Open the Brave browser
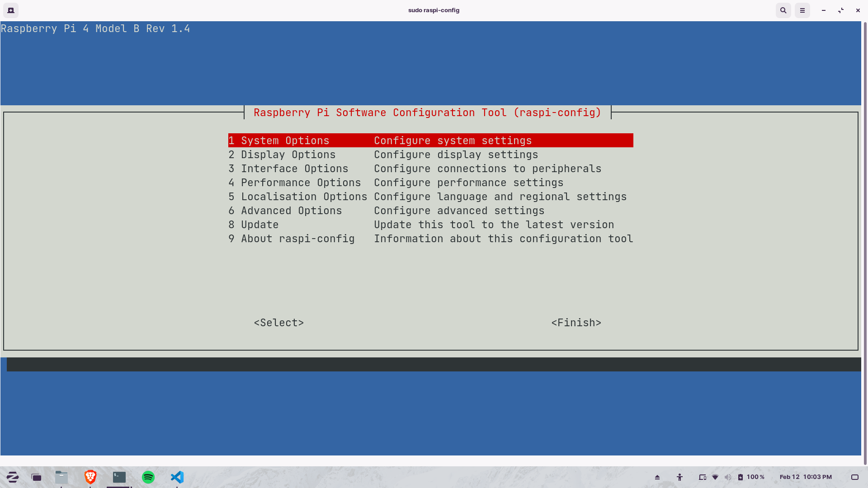The width and height of the screenshot is (868, 488). [x=90, y=477]
